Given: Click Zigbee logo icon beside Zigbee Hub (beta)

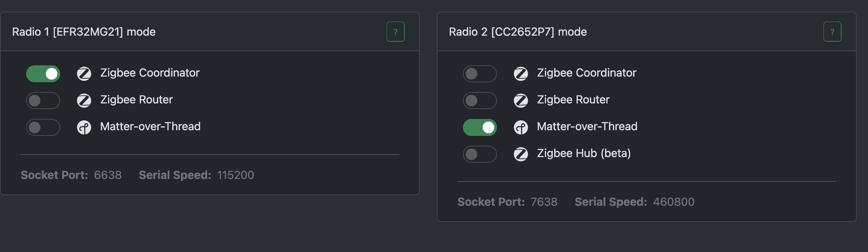Looking at the screenshot, I should [521, 154].
